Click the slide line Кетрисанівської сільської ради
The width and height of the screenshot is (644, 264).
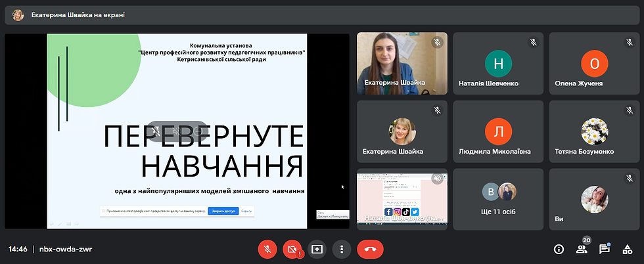click(221, 60)
